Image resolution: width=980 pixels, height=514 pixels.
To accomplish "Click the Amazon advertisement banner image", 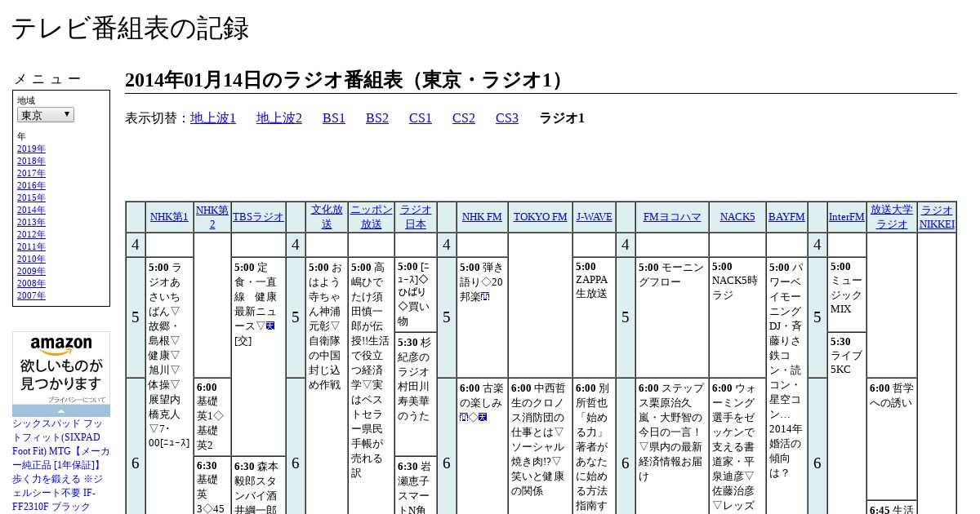I will 61,368.
